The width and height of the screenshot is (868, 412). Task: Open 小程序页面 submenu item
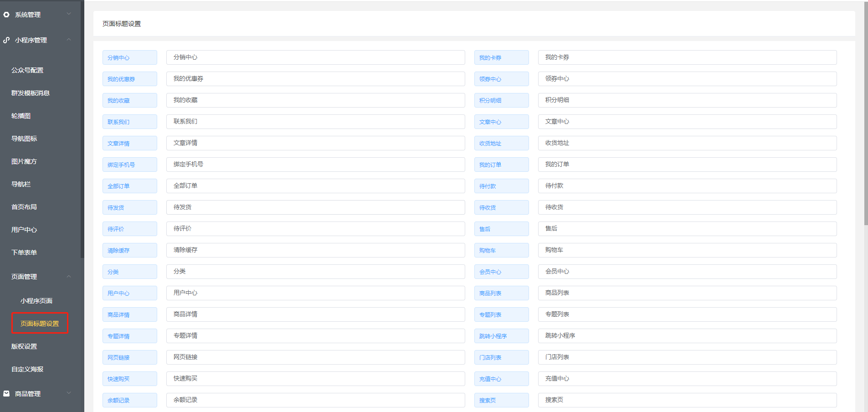click(x=36, y=301)
